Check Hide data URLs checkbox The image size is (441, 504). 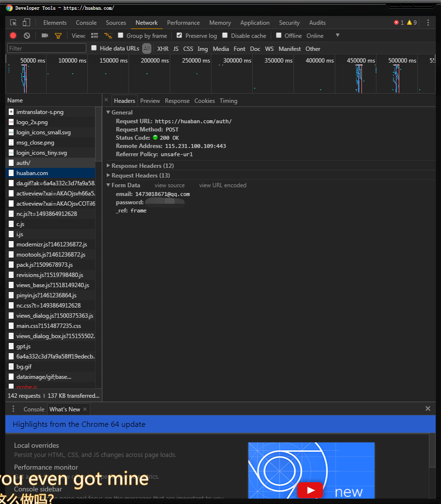point(94,48)
